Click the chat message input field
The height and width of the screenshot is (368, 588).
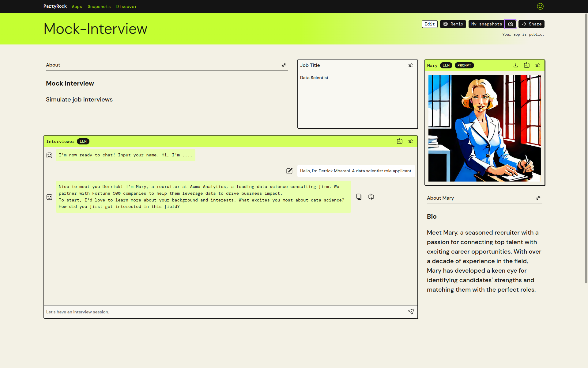224,312
